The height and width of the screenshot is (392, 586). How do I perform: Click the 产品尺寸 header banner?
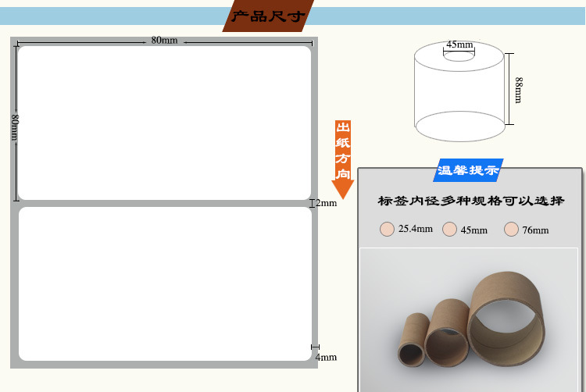pos(267,16)
